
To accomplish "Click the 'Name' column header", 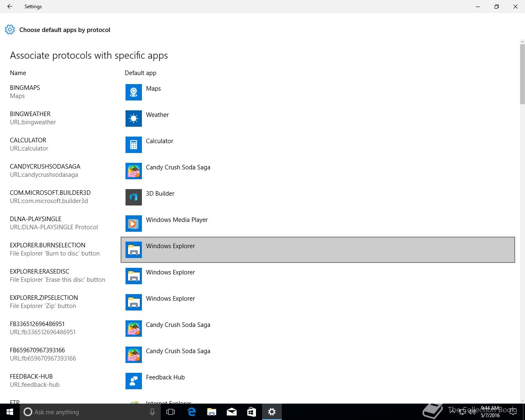I will click(18, 73).
